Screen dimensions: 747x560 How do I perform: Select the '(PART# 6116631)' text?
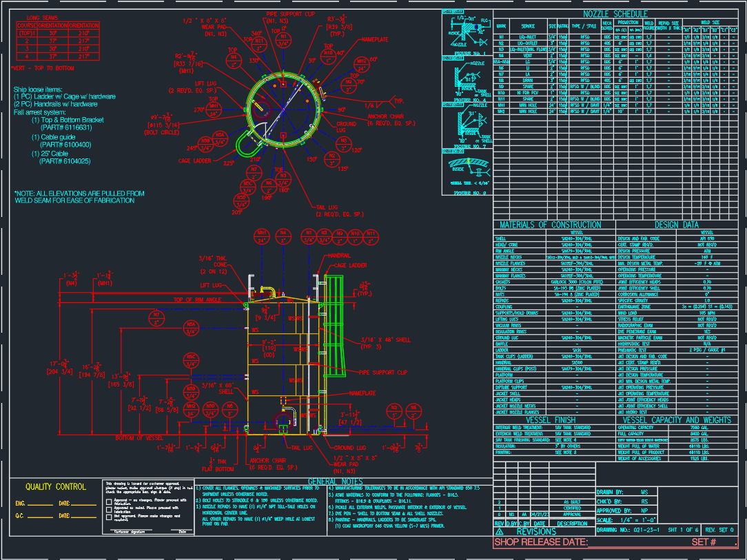point(66,127)
